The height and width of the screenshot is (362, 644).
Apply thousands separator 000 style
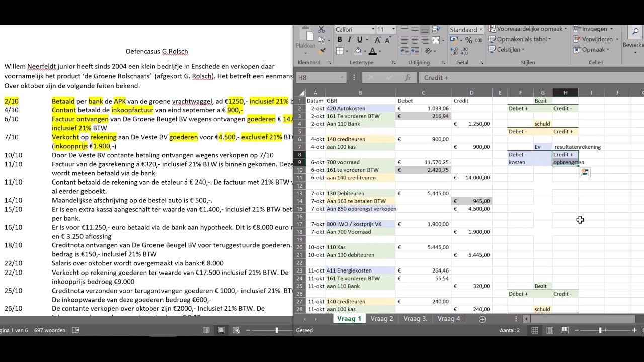click(x=478, y=40)
